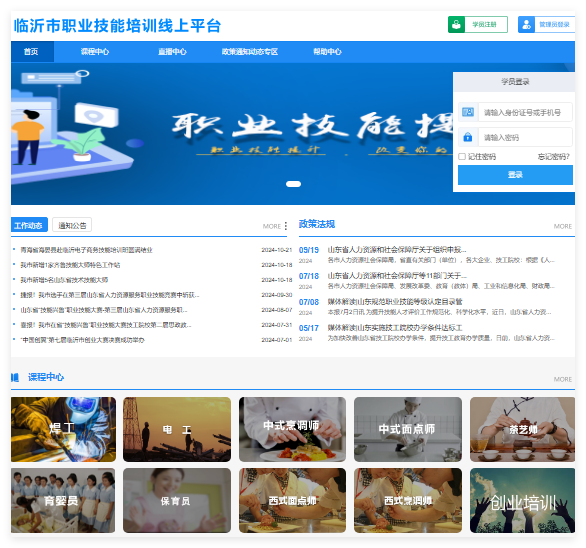Open the 西式烹调师 course card

click(x=408, y=500)
